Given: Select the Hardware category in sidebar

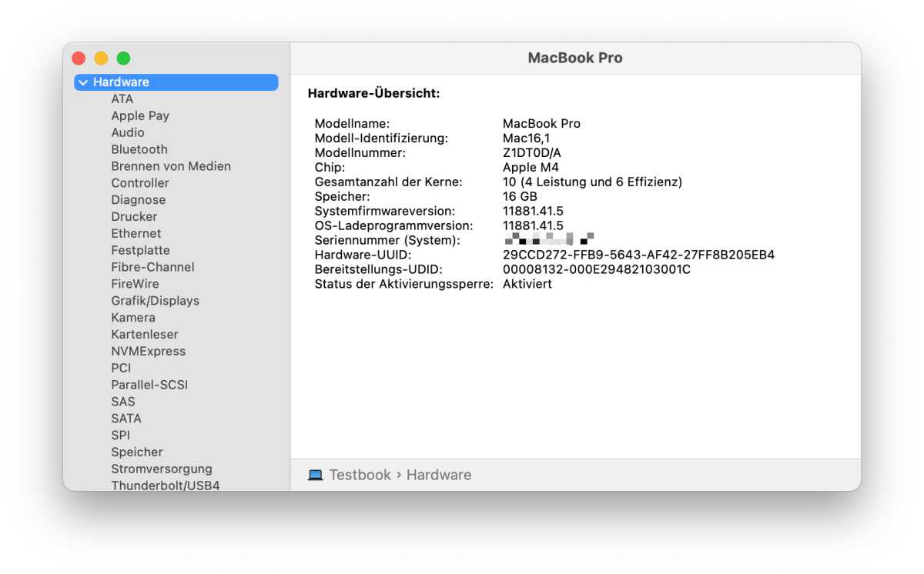Looking at the screenshot, I should tap(176, 82).
